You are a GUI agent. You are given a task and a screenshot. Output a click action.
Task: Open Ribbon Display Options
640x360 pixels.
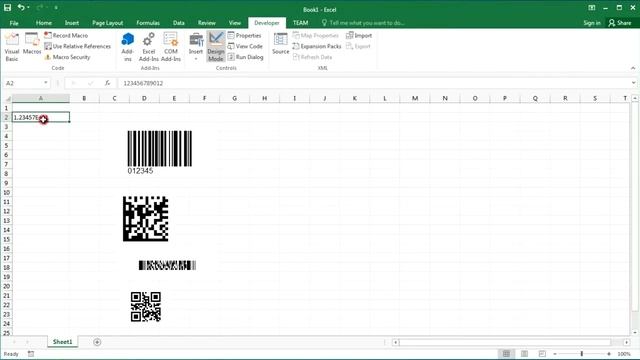591,8
